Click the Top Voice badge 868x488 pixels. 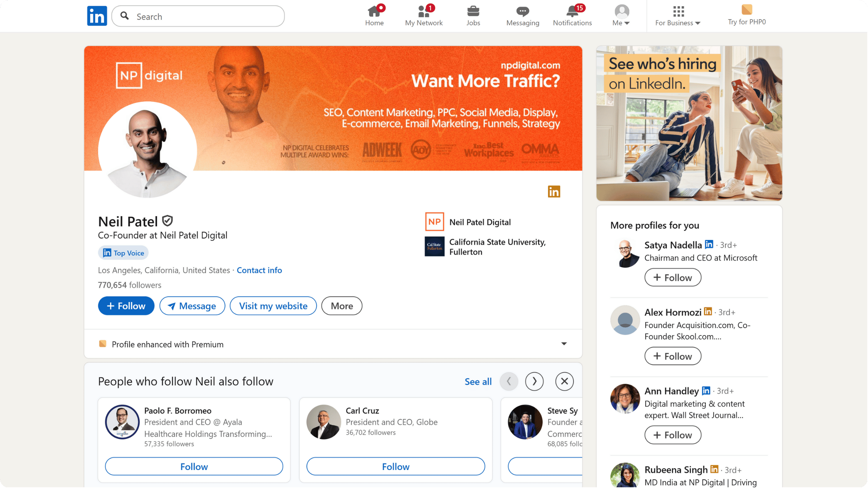point(123,252)
